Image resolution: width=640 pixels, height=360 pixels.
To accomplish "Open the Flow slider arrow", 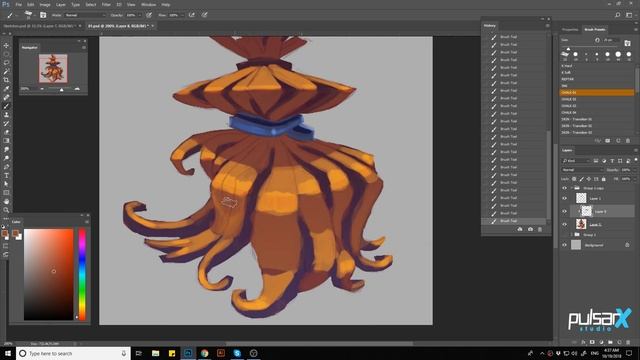I will tap(182, 15).
